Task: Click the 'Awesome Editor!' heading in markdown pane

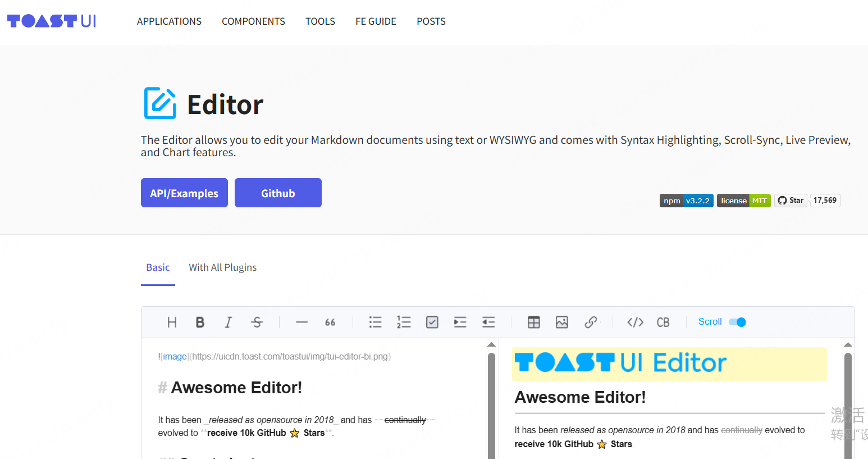Action: [x=236, y=388]
